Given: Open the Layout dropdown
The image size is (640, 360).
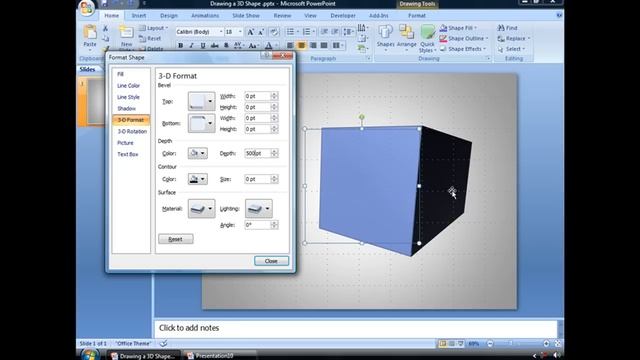Looking at the screenshot, I should (x=153, y=28).
